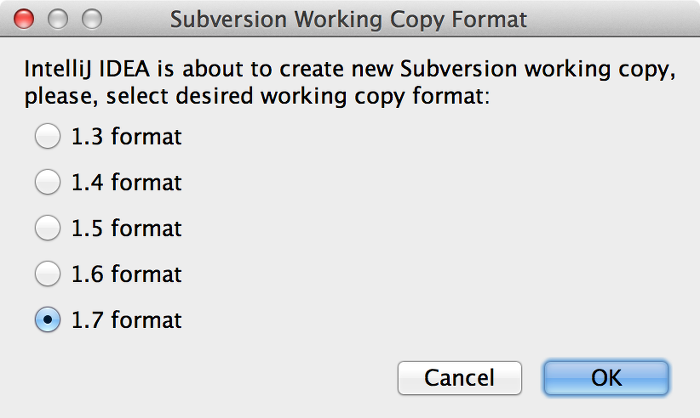
Task: Click the selected 1.7 format radio button
Action: click(x=48, y=319)
